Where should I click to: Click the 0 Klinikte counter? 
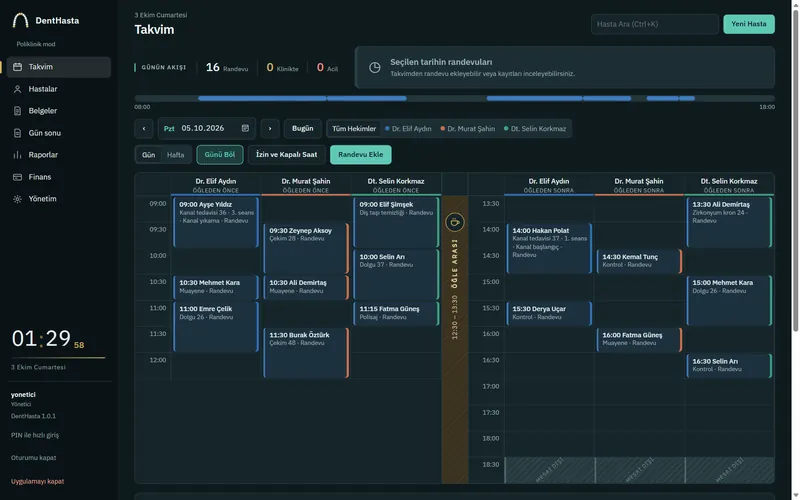point(282,67)
